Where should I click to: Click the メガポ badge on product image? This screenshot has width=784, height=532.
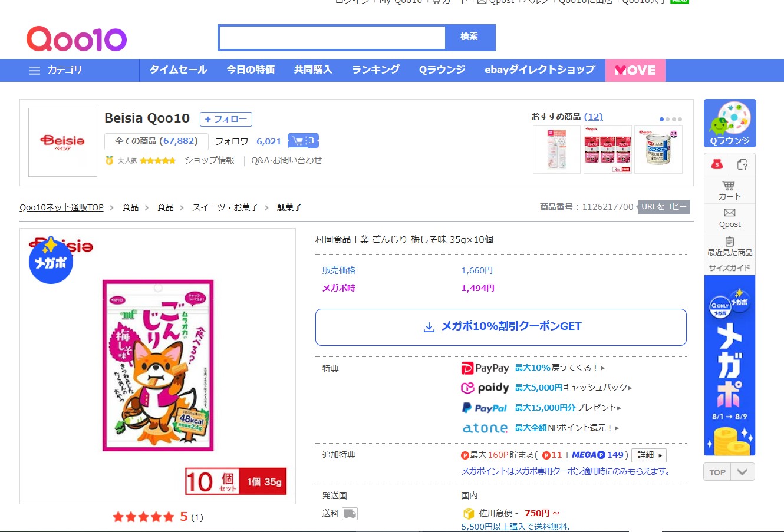[x=51, y=262]
